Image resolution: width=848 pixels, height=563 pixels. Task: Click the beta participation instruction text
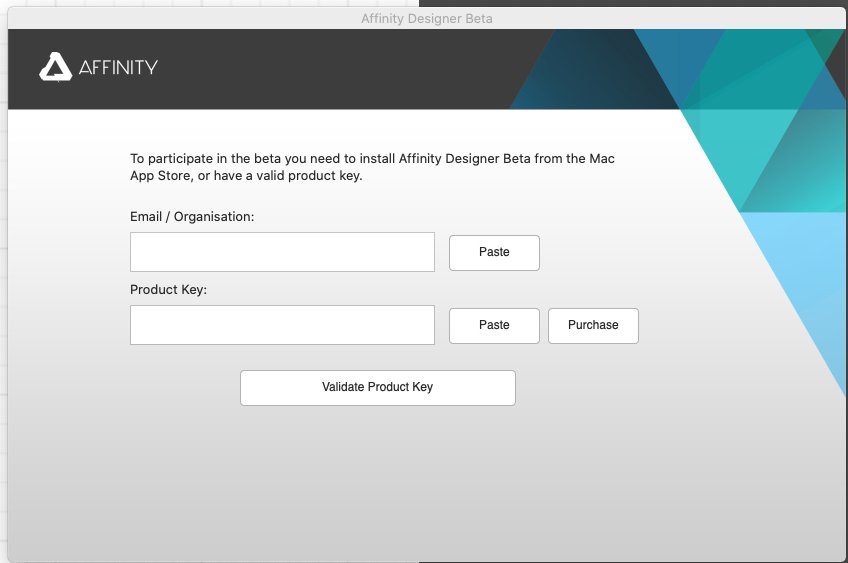(x=372, y=167)
